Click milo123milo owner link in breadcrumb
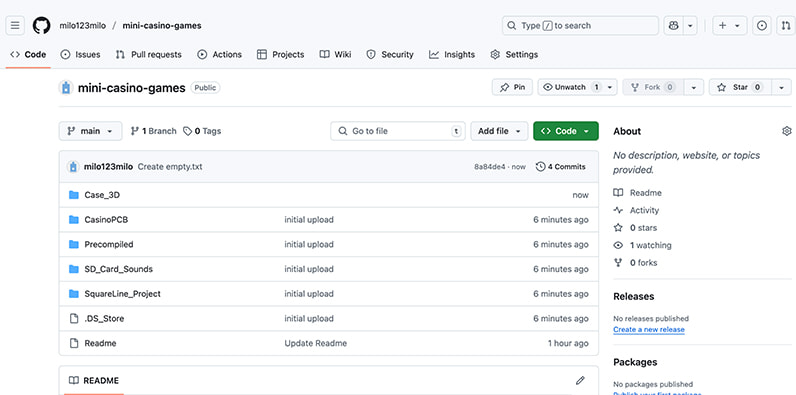This screenshot has height=395, width=796. click(83, 25)
